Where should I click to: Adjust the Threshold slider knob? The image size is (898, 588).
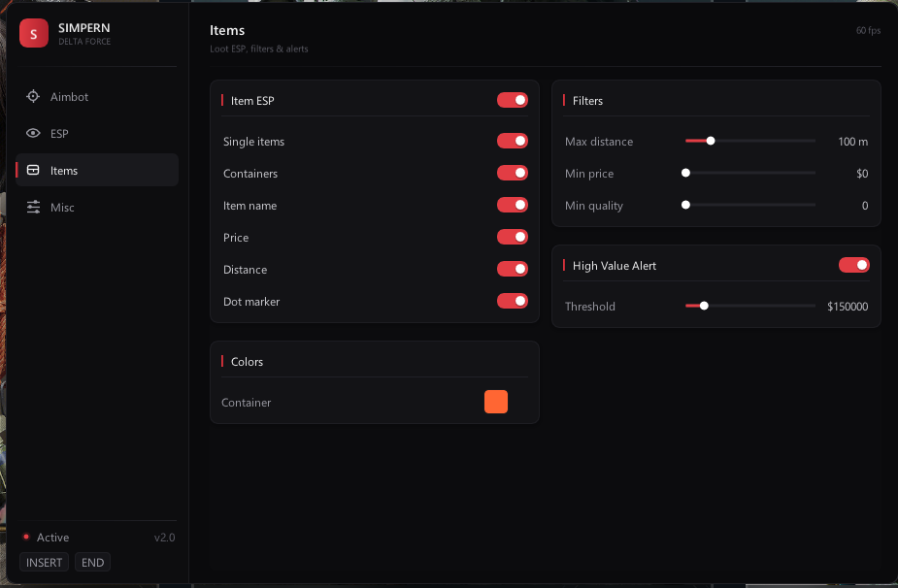(x=704, y=306)
